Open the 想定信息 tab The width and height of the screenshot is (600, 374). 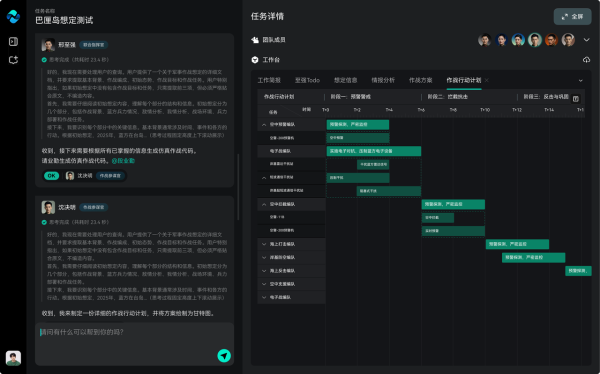click(346, 80)
